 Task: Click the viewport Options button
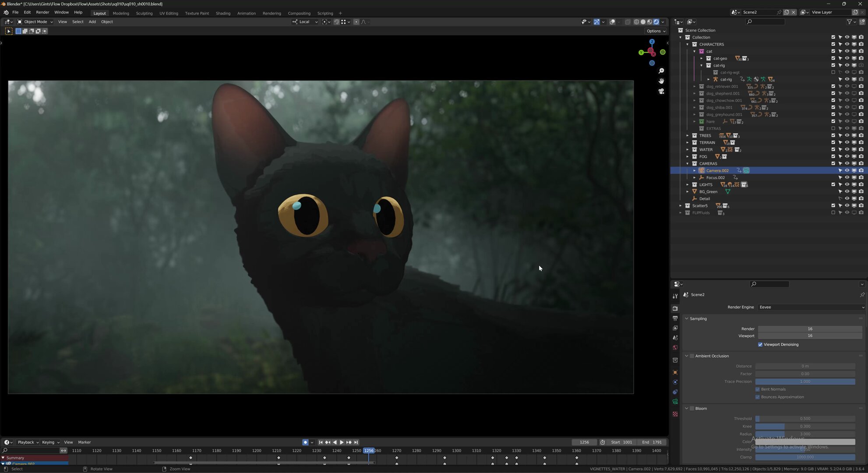pos(656,31)
